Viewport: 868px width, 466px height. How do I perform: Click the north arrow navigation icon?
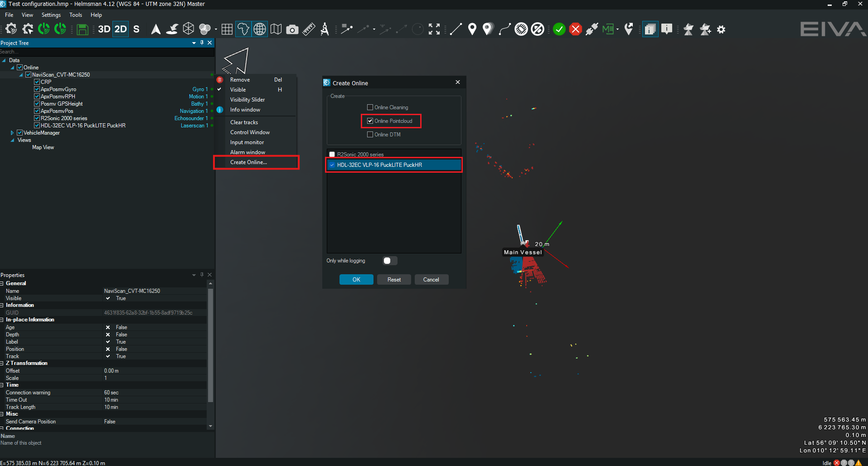point(155,29)
